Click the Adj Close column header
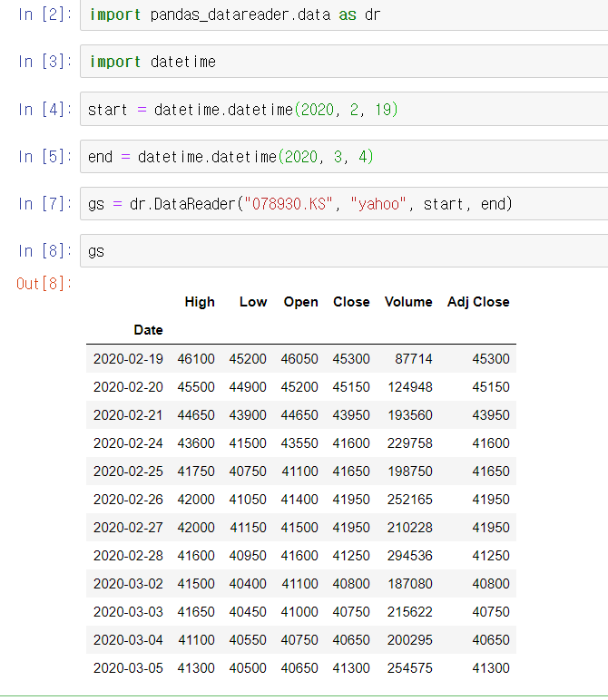Image resolution: width=608 pixels, height=700 pixels. click(478, 302)
